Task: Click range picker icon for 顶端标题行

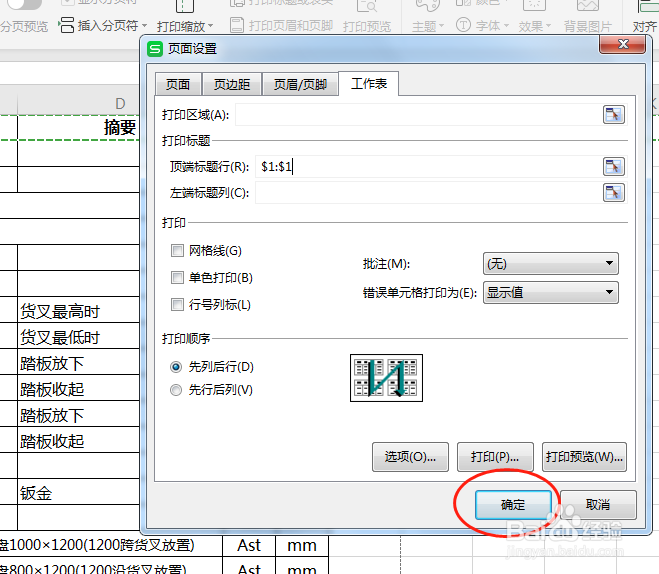Action: click(614, 166)
